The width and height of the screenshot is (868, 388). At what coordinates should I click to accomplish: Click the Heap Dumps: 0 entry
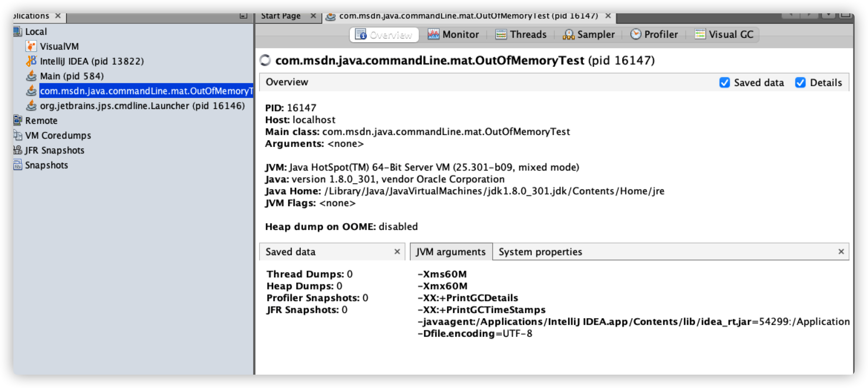(x=304, y=286)
